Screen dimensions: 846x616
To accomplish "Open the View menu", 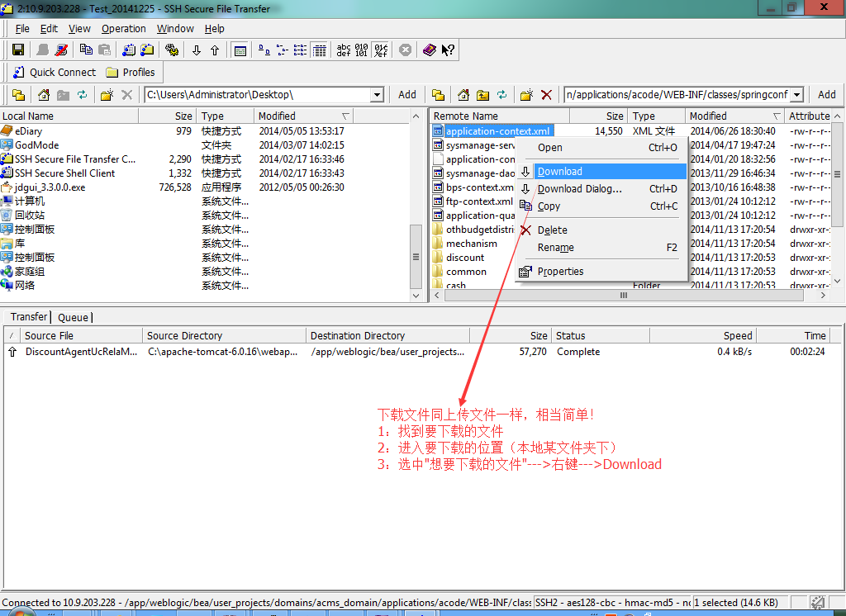I will (79, 29).
